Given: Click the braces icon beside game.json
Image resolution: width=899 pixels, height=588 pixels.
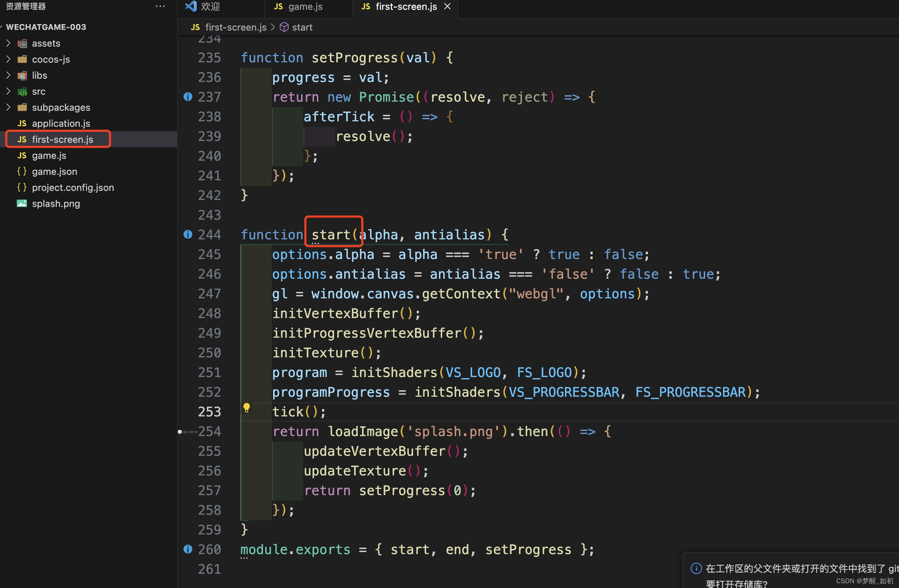Looking at the screenshot, I should coord(22,172).
